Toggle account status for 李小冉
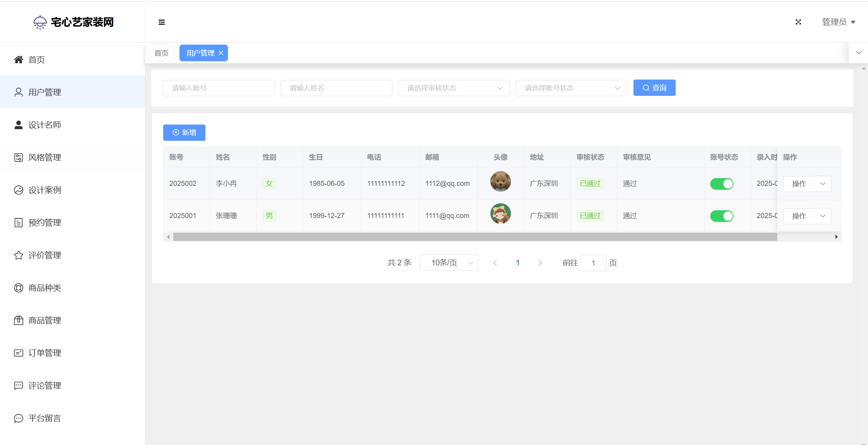Viewport: 868px width, 445px height. pos(721,184)
